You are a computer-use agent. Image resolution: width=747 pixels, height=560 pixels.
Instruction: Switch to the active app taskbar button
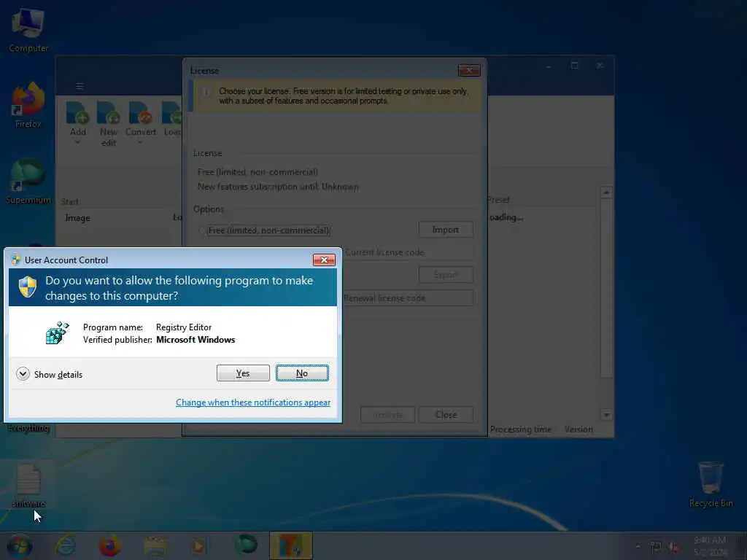[290, 545]
